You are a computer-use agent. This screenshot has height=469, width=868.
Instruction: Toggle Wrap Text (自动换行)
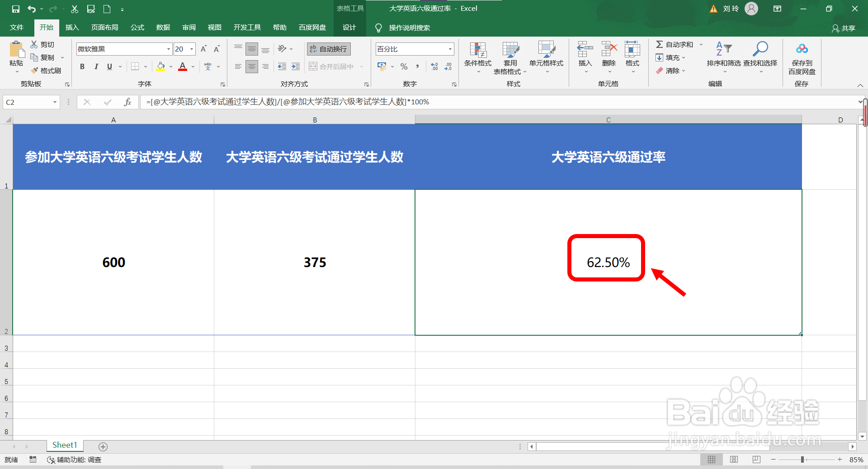[x=329, y=49]
